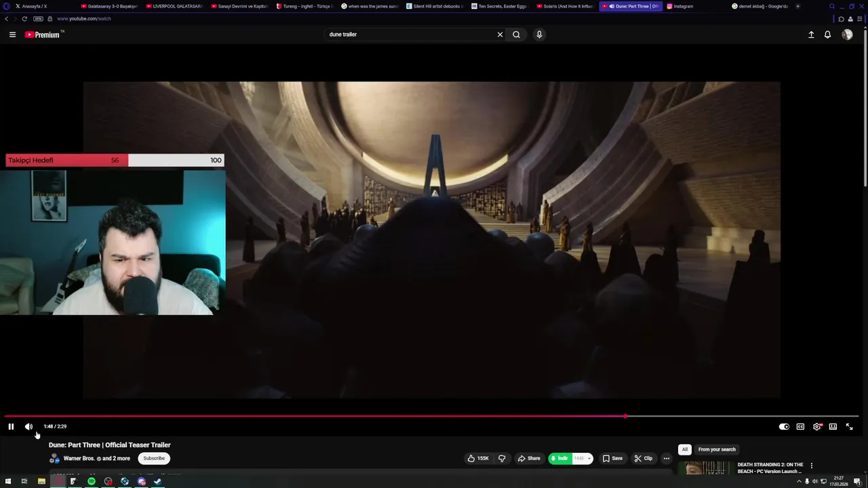This screenshot has width=868, height=488.
Task: Open the notifications bell
Action: click(827, 35)
